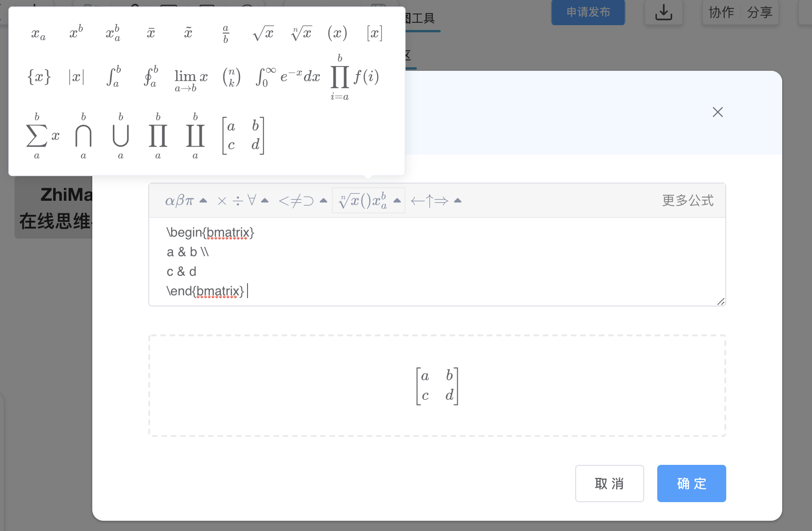The width and height of the screenshot is (812, 531).
Task: Insert the absolute value template
Action: [x=76, y=77]
